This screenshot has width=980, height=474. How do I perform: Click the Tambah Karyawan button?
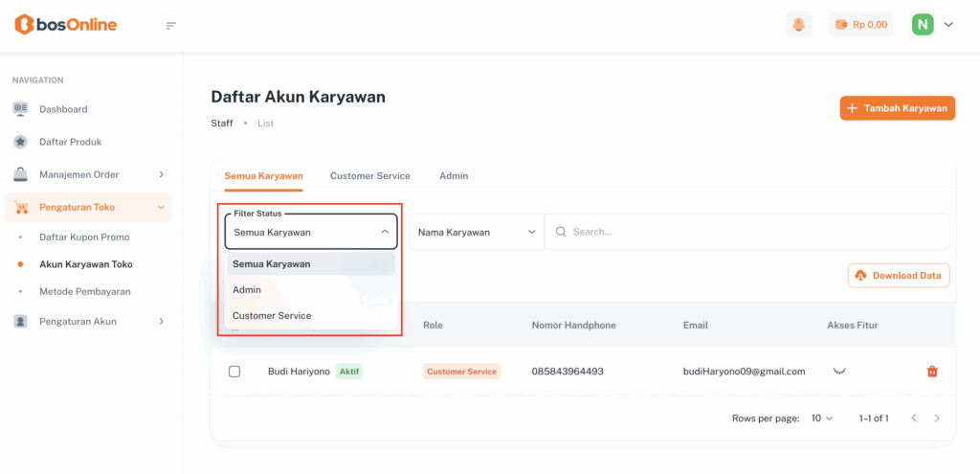point(897,108)
